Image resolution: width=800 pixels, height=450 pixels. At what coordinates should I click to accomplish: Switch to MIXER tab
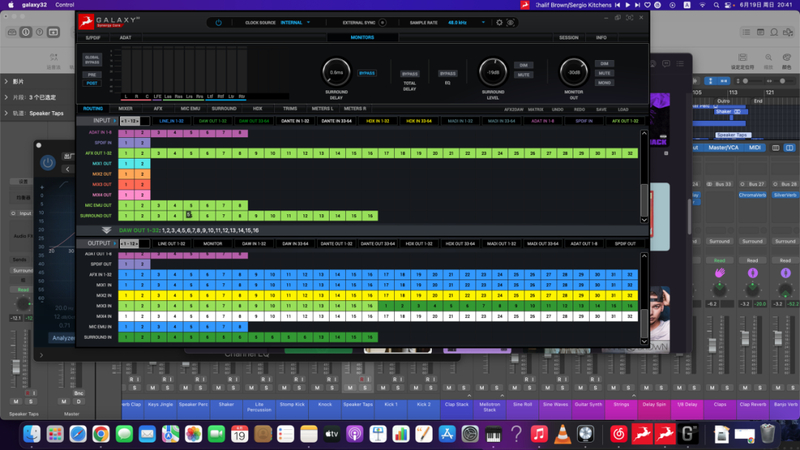126,109
